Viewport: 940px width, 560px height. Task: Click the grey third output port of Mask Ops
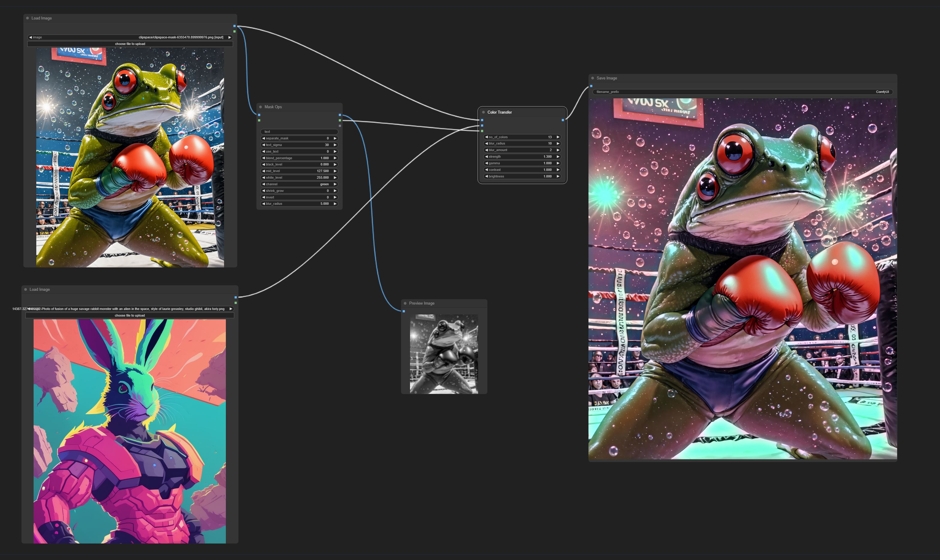(340, 126)
